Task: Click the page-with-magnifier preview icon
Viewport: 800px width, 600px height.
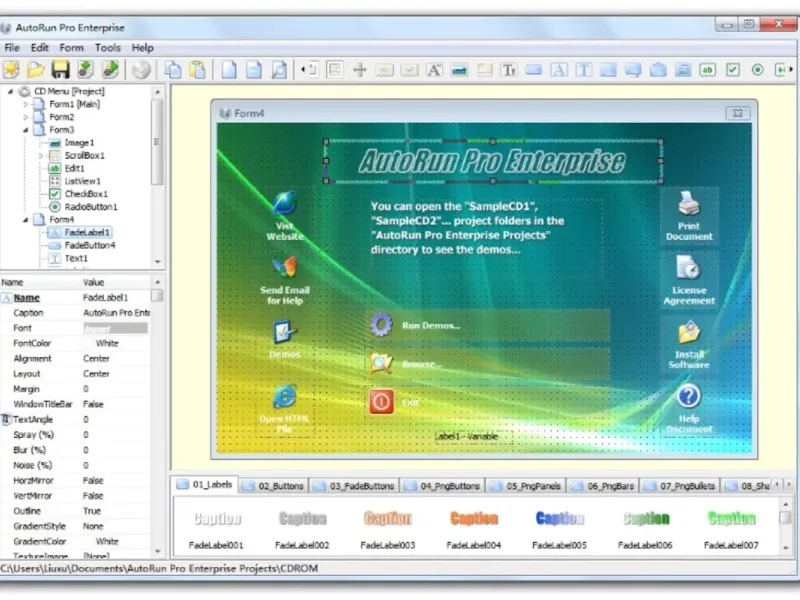Action: tap(279, 69)
